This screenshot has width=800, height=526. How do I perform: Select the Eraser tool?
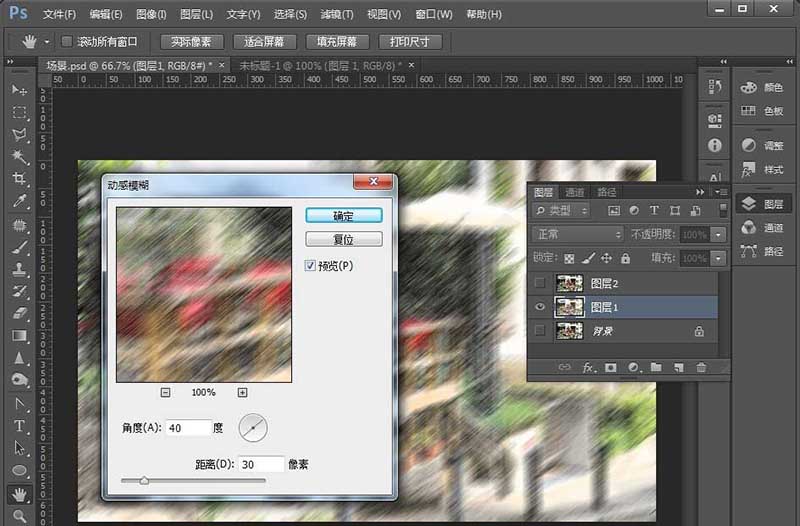point(19,313)
